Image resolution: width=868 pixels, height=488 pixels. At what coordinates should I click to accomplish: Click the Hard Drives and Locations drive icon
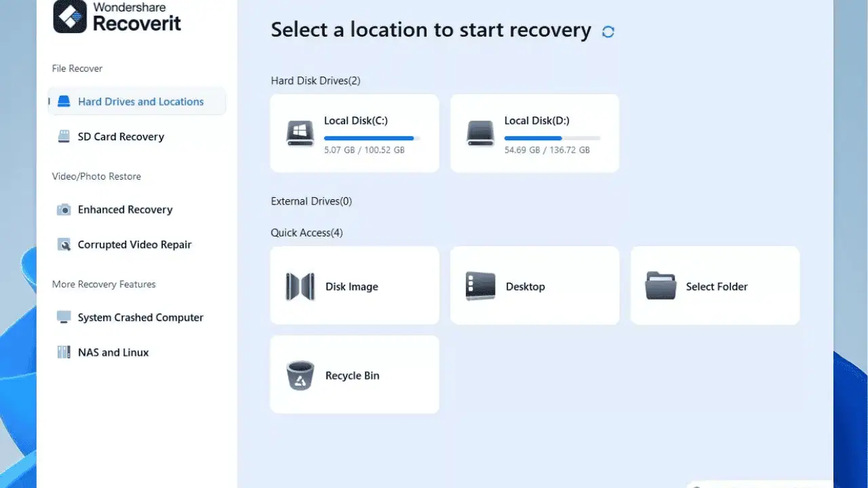point(64,102)
